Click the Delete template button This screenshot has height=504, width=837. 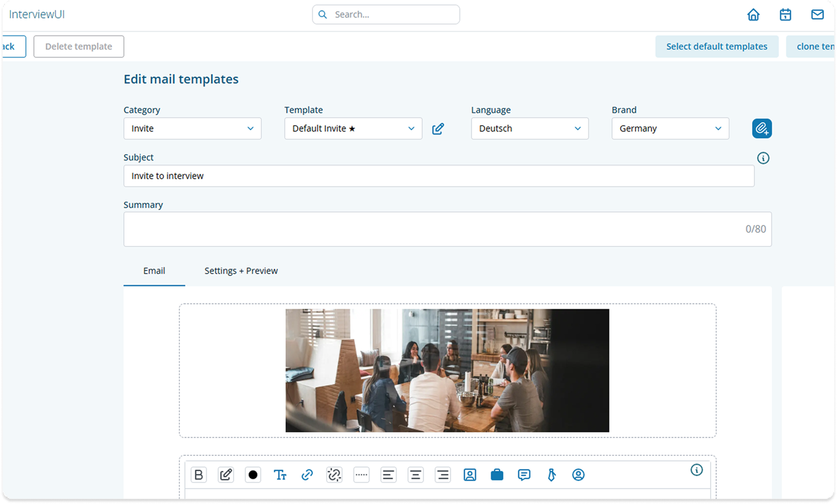click(78, 46)
